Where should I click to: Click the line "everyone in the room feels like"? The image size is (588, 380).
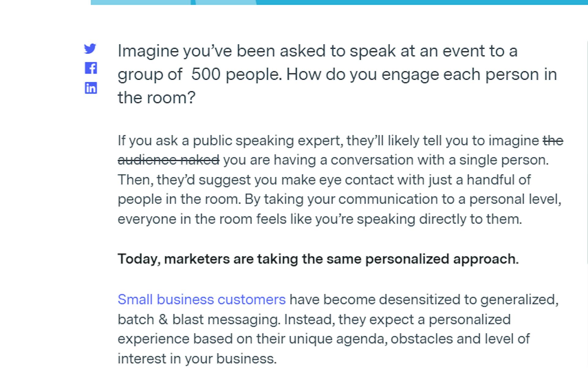tap(320, 219)
